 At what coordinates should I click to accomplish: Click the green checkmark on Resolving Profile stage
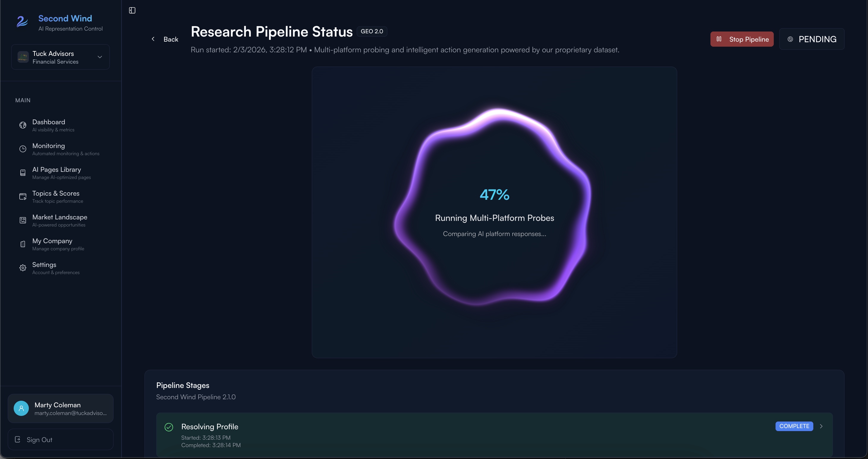coord(169,427)
